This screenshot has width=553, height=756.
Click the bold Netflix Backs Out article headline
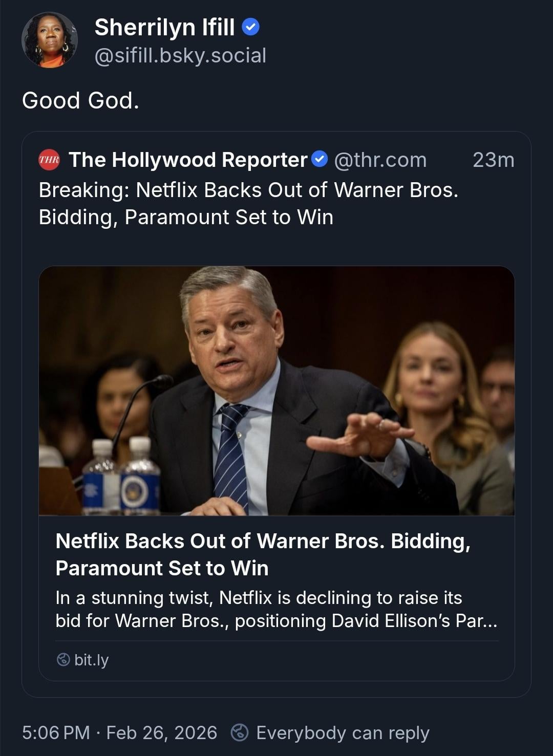coord(263,554)
